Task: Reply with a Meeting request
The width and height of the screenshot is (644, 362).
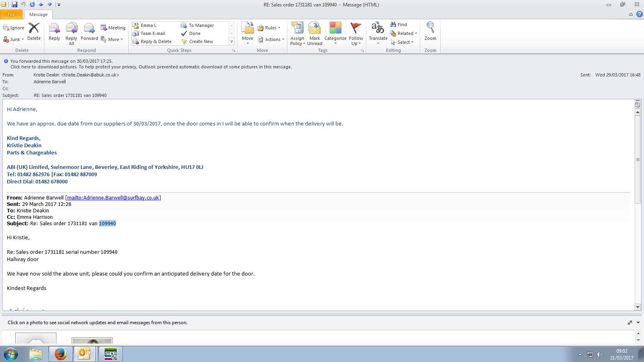Action: pos(113,28)
